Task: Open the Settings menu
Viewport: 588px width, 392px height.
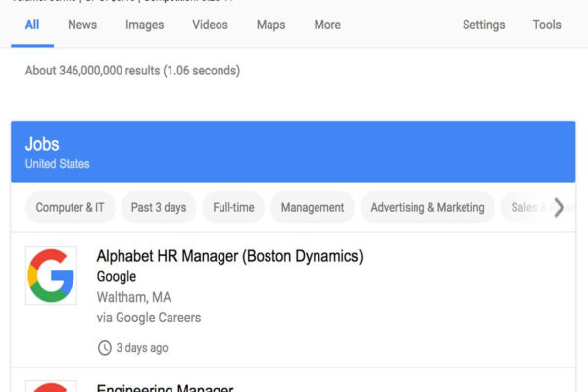Action: pyautogui.click(x=483, y=24)
